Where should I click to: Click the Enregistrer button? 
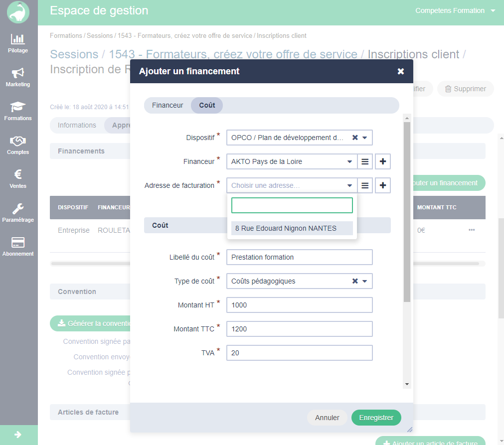tap(376, 418)
